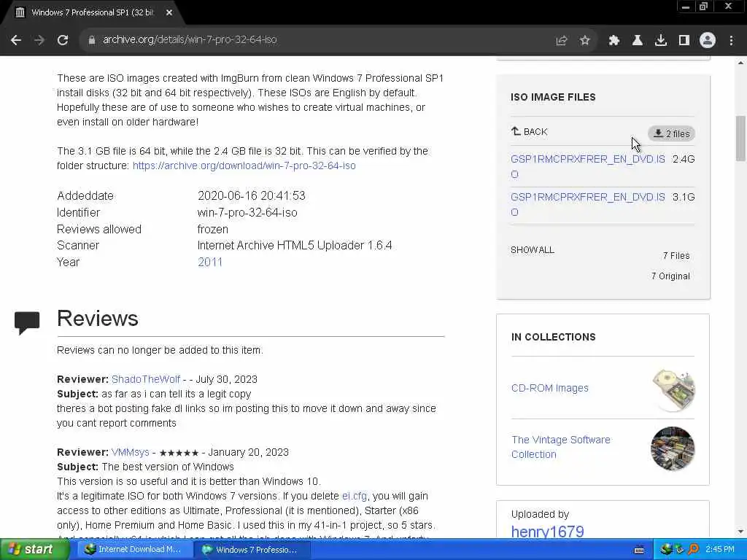Toggle the browser side panel icon

coord(684,41)
